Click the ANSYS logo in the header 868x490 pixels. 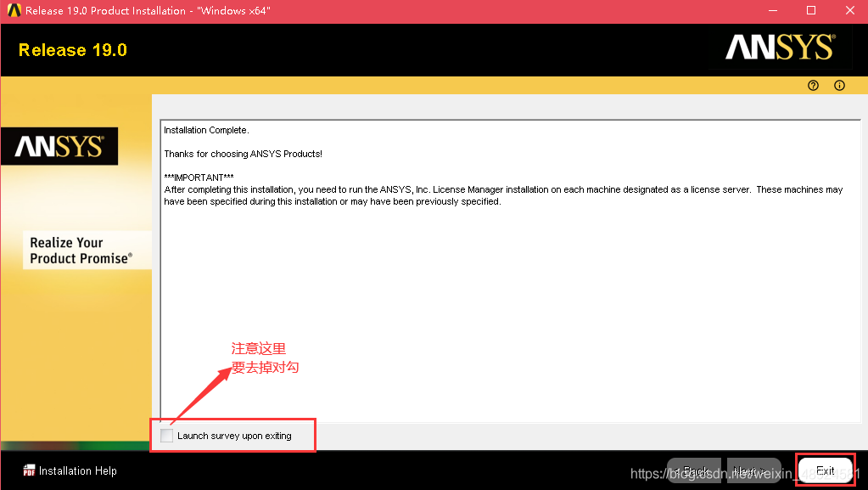click(x=780, y=48)
